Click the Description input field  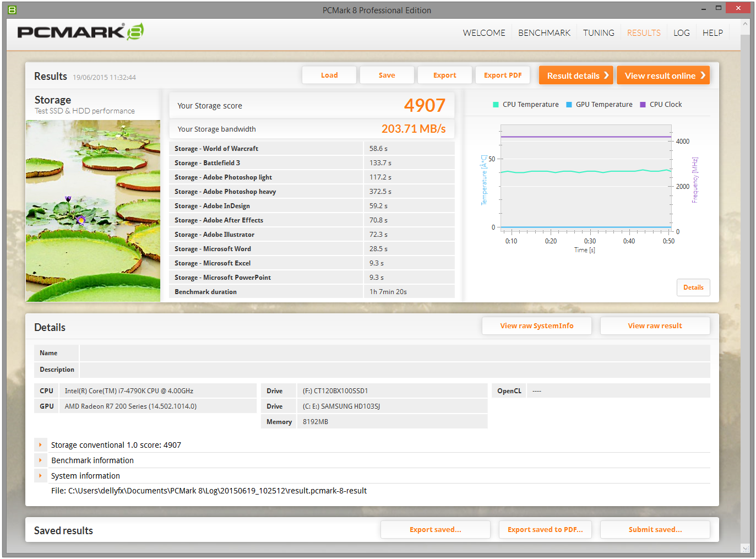395,370
